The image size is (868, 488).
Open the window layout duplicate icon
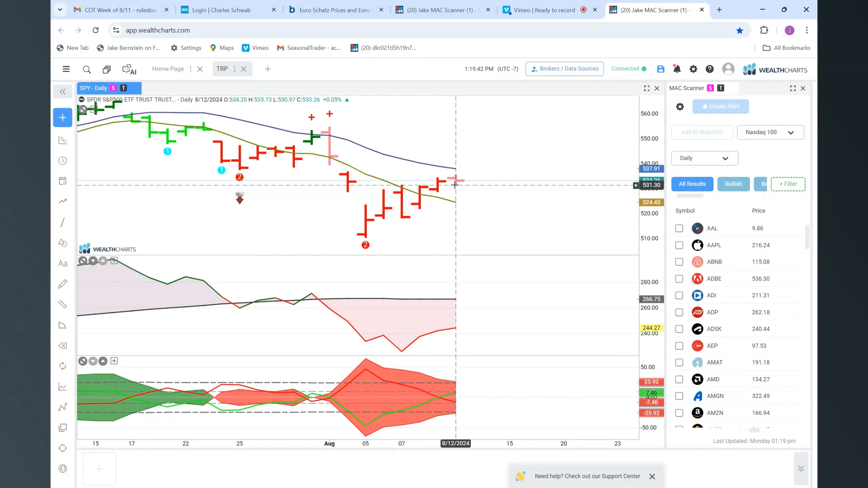coord(107,69)
